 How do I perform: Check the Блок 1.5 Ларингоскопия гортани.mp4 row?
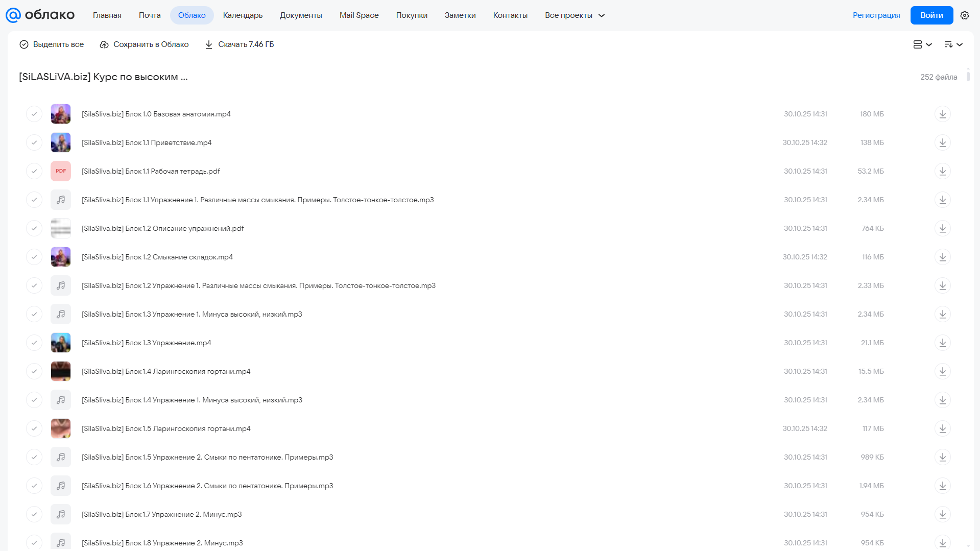coord(34,428)
